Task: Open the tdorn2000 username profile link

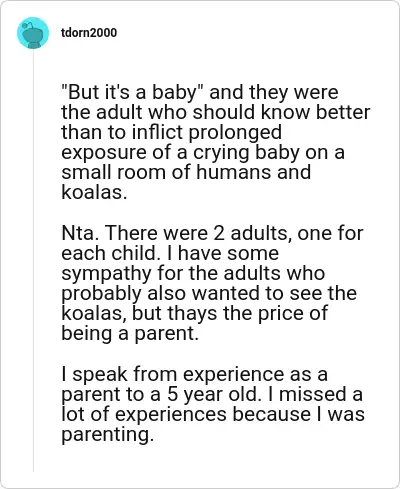Action: [x=89, y=33]
